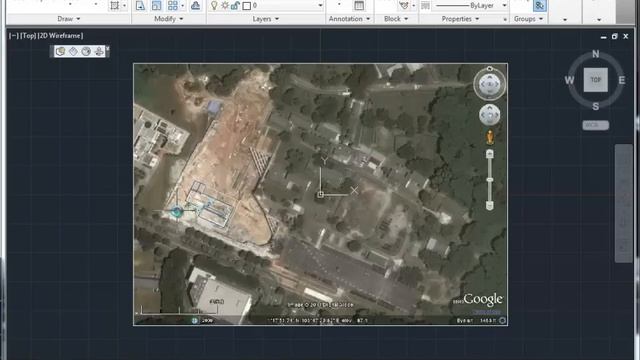Viewport: 640px width, 360px height.
Task: Toggle the layer freeze sun icon
Action: click(225, 6)
